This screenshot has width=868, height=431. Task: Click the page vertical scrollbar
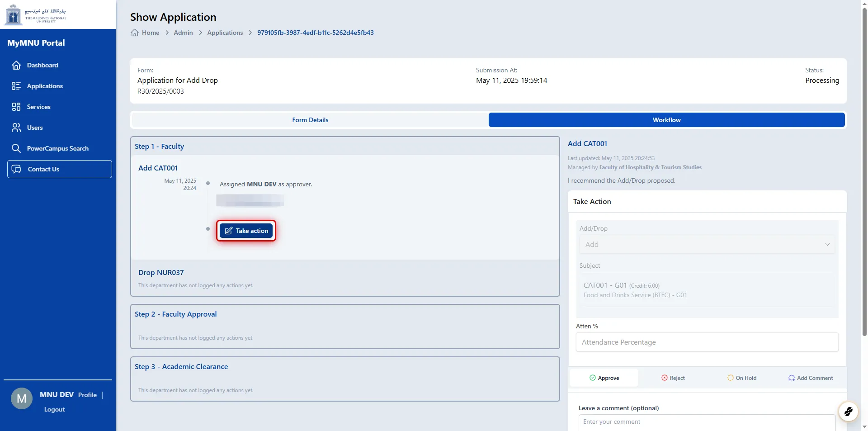[x=864, y=172]
